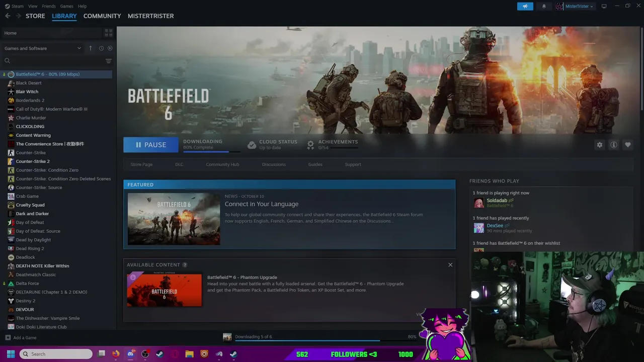Click the ready-to-play filter icon
Viewport: 644px width, 362px height.
[110, 48]
